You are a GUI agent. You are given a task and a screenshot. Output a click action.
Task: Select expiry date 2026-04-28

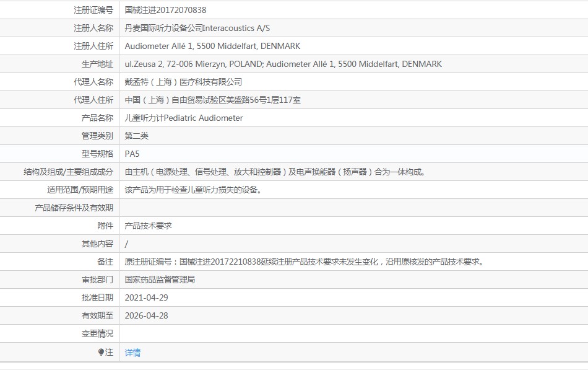[x=146, y=316]
